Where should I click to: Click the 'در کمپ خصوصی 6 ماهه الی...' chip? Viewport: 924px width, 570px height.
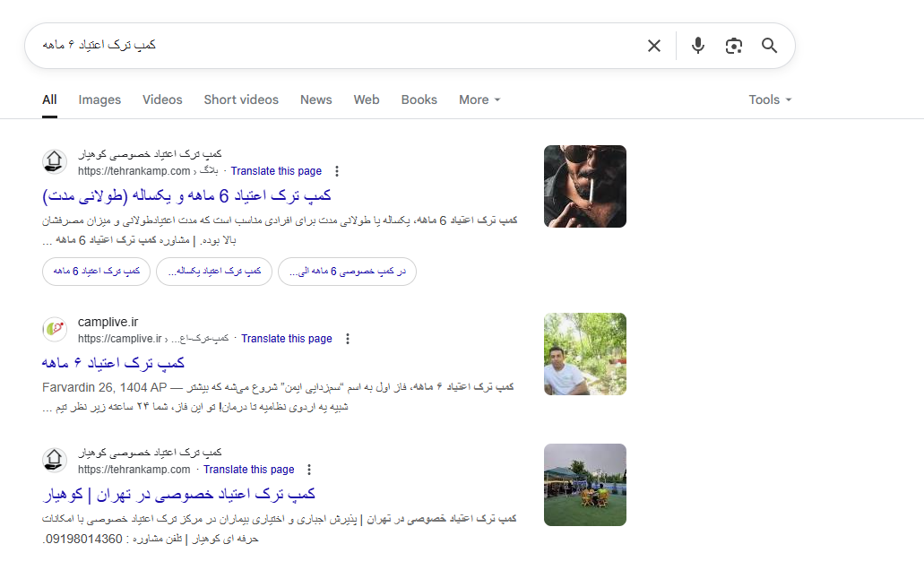pos(347,272)
